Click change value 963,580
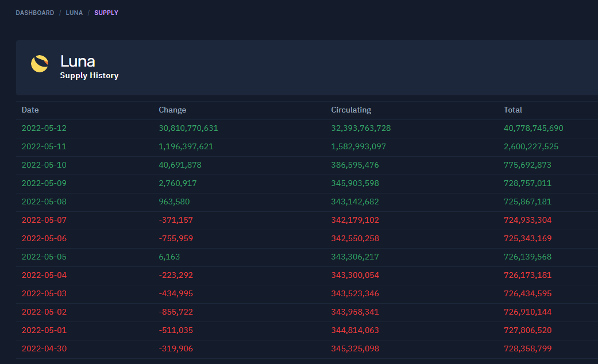Viewport: 598px width, 364px height. coord(174,202)
